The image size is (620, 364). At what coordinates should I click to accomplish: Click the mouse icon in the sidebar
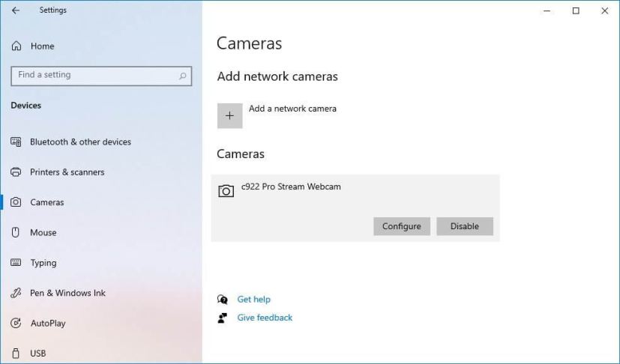(x=16, y=232)
